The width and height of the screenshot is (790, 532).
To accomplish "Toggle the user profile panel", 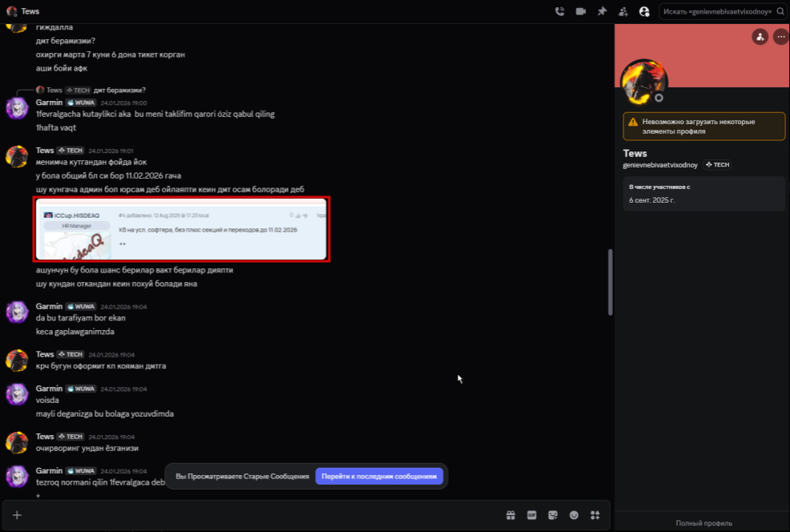I will click(644, 11).
